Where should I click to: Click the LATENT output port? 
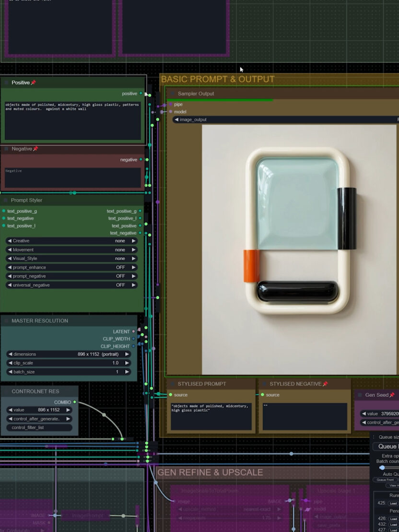coord(133,331)
